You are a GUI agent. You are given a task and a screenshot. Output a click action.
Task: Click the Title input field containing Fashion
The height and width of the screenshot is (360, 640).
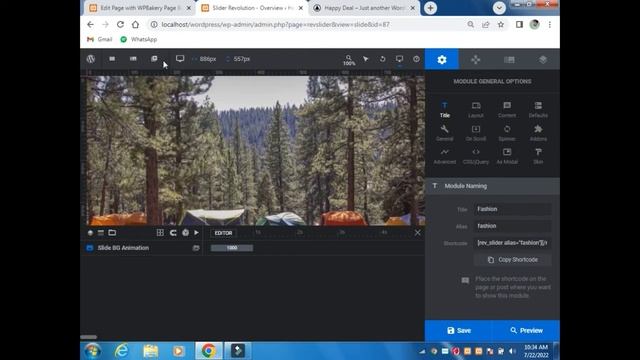click(513, 209)
